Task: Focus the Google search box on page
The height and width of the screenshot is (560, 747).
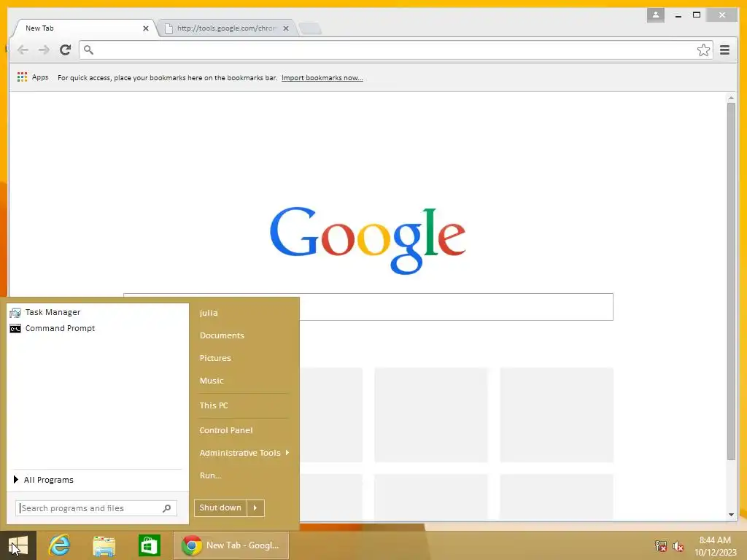Action: 368,307
